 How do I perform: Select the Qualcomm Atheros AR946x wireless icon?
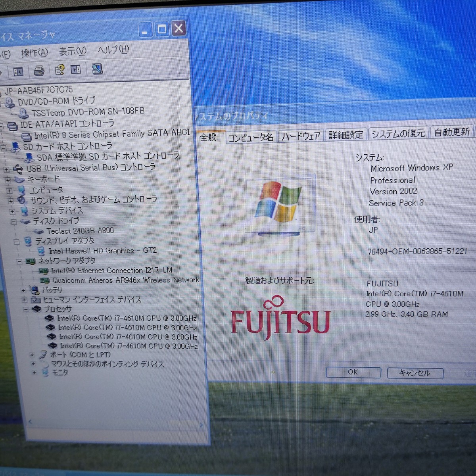(45, 280)
